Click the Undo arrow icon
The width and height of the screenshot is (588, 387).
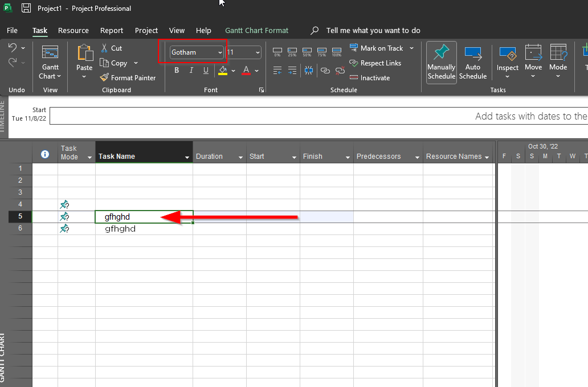coord(13,48)
